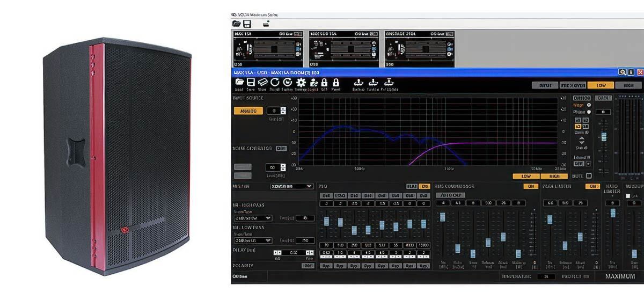Select the Magn radio button
644x300 pixels.
[x=589, y=105]
